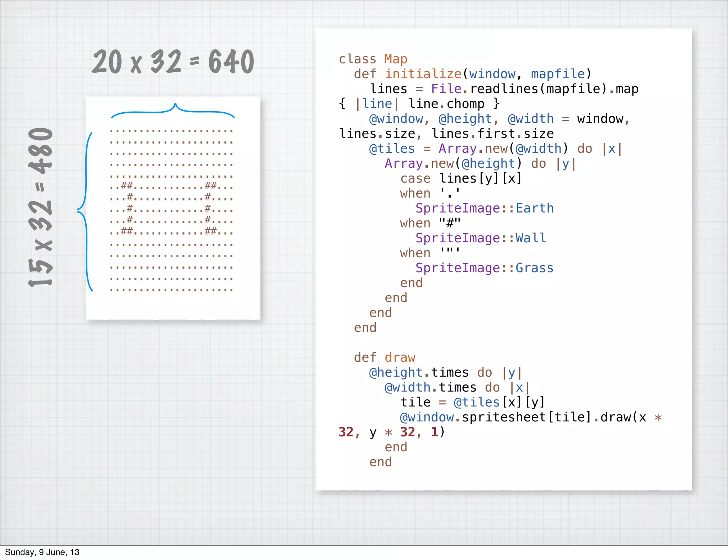Image resolution: width=728 pixels, height=560 pixels.
Task: Click the 'def initialize' method name
Action: point(423,74)
